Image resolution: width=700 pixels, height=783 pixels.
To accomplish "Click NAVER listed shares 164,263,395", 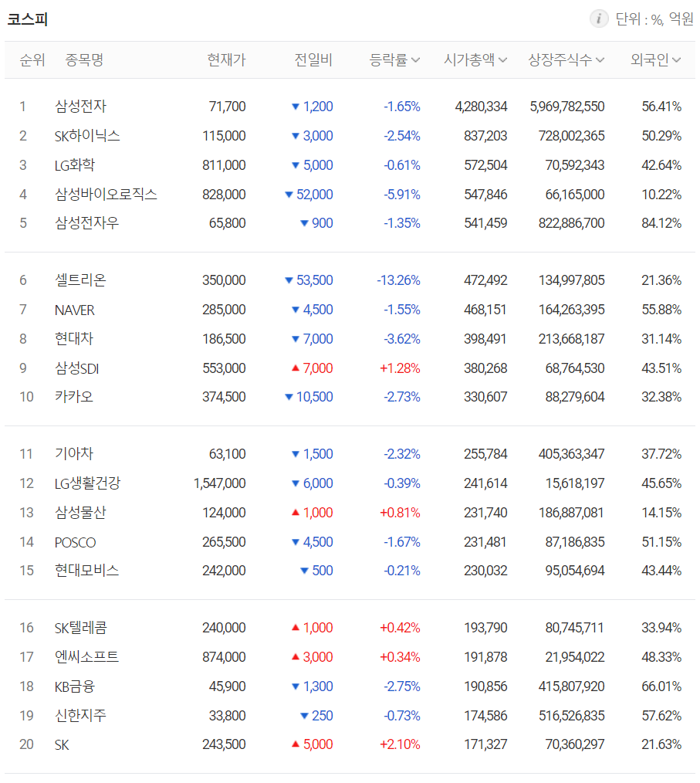I will (x=572, y=310).
